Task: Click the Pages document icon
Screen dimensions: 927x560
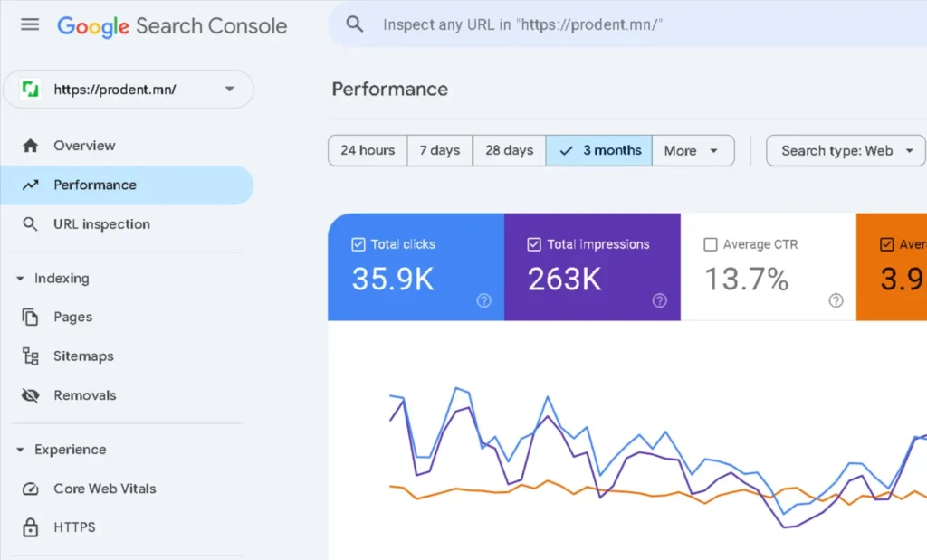Action: (30, 318)
